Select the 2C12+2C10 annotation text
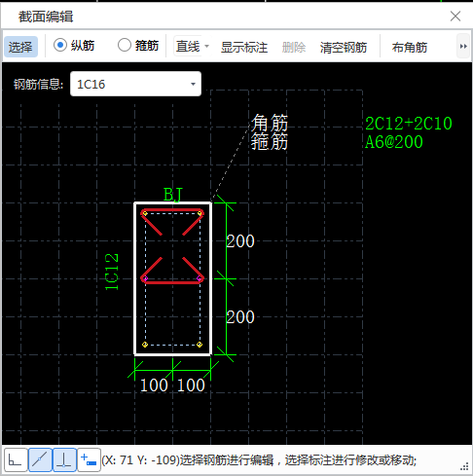473x476 pixels. point(409,124)
